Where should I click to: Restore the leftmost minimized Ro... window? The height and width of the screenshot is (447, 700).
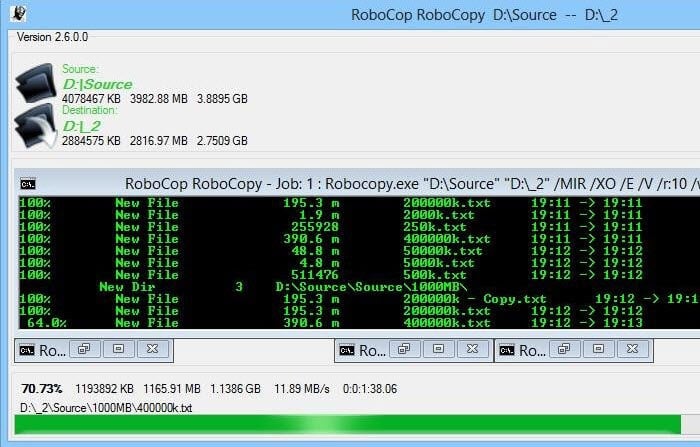pos(84,349)
